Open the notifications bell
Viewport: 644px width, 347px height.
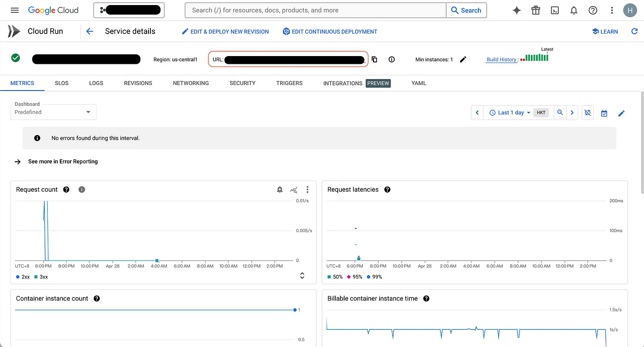coord(574,10)
